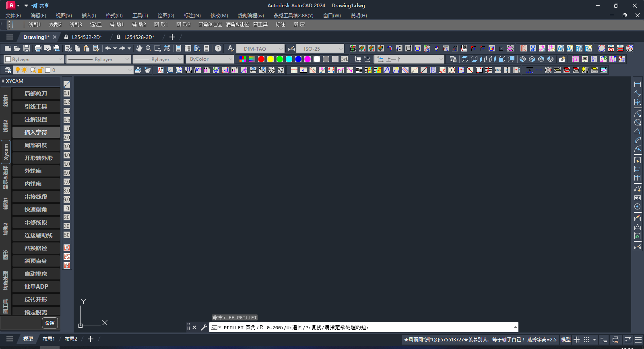Screen dimensions: 644x349
Task: Pick the yellow color swatch
Action: 270,59
